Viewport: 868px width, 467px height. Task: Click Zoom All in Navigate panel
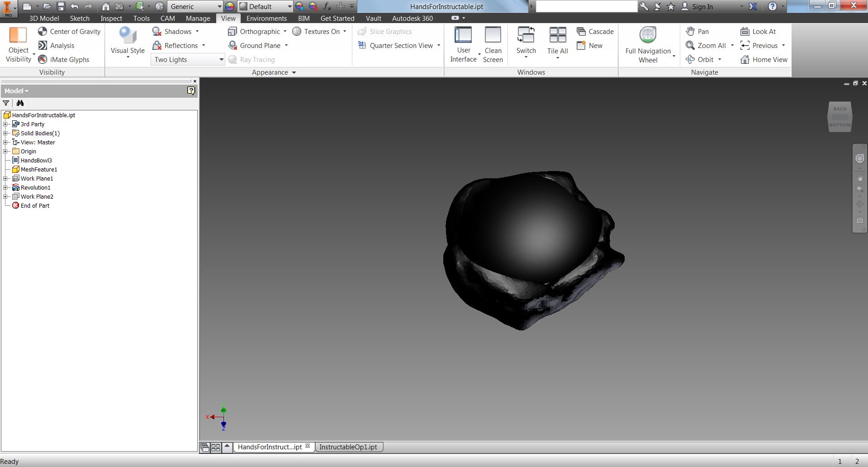pyautogui.click(x=706, y=45)
